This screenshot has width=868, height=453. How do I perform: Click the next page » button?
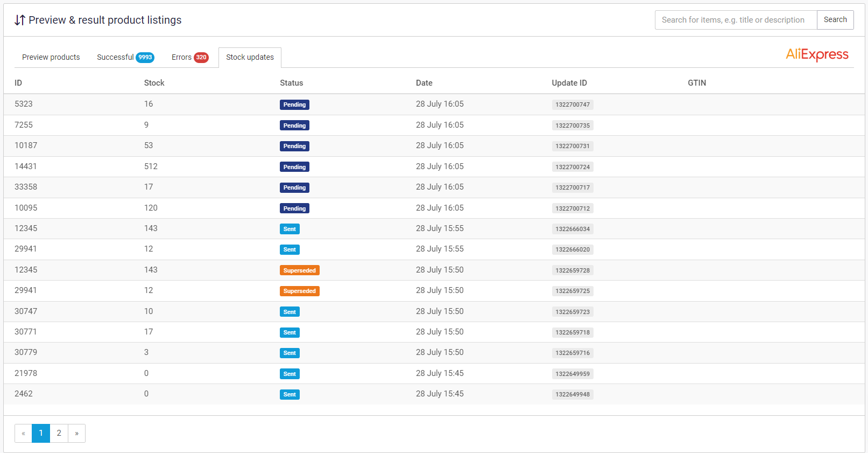pos(77,433)
